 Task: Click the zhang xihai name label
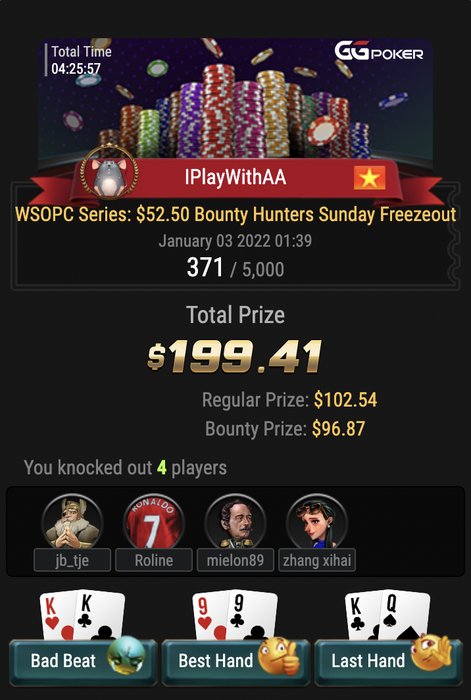click(317, 560)
